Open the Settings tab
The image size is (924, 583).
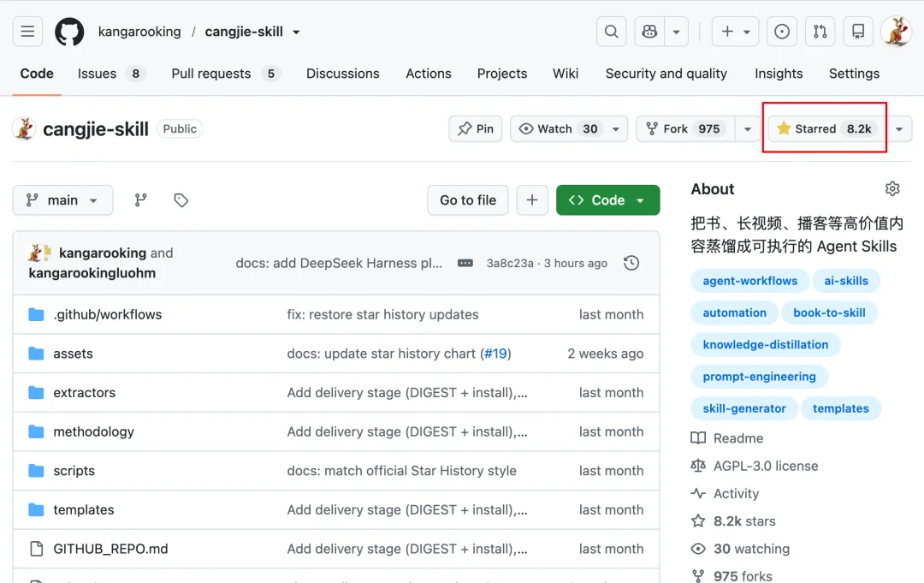coord(854,74)
